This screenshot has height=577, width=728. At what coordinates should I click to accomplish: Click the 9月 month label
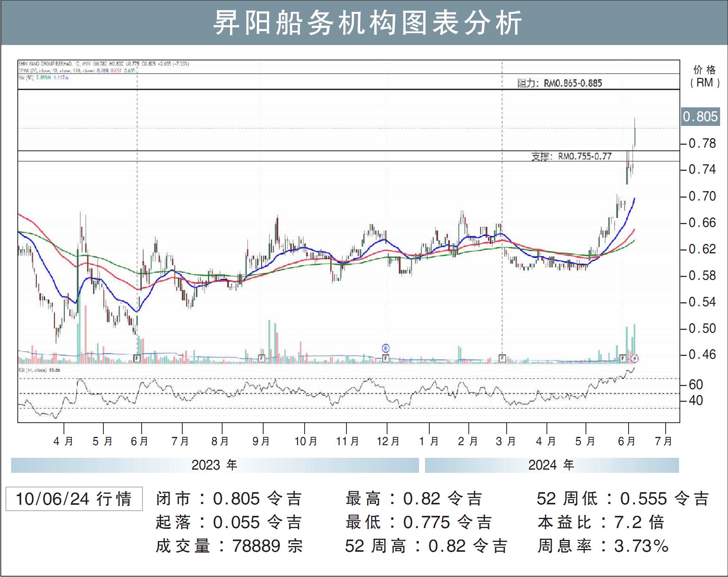click(261, 441)
